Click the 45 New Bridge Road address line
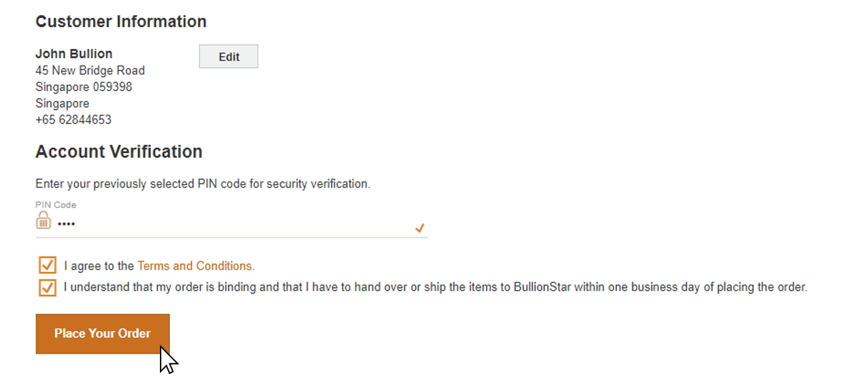This screenshot has height=383, width=868. point(90,70)
